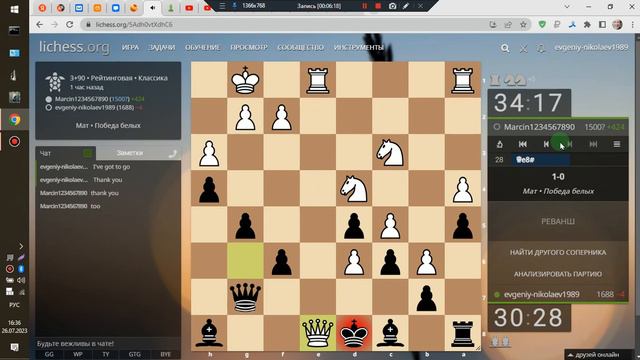Pause the screen recording
Screen dimensions: 640x360
point(364,6)
